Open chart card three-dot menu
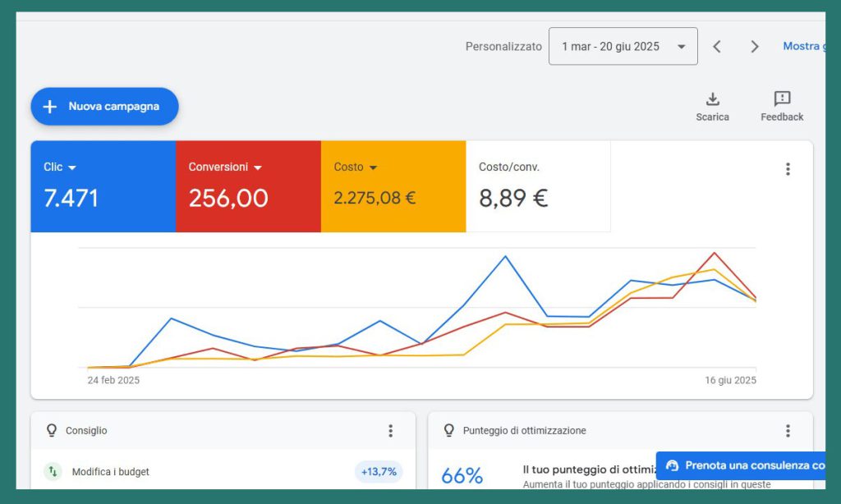The width and height of the screenshot is (841, 504). [x=788, y=169]
